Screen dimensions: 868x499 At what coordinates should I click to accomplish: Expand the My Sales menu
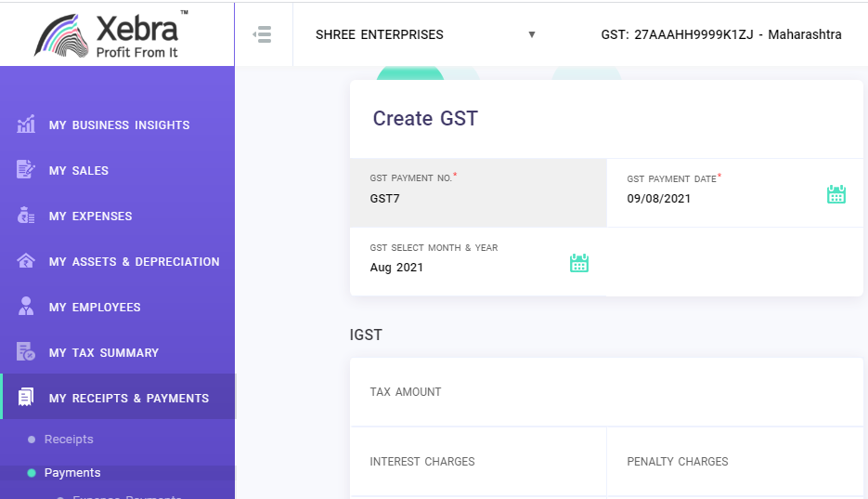point(79,170)
